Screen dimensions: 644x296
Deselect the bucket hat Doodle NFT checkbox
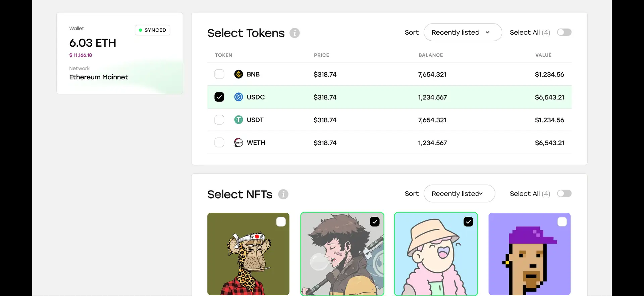pyautogui.click(x=468, y=222)
